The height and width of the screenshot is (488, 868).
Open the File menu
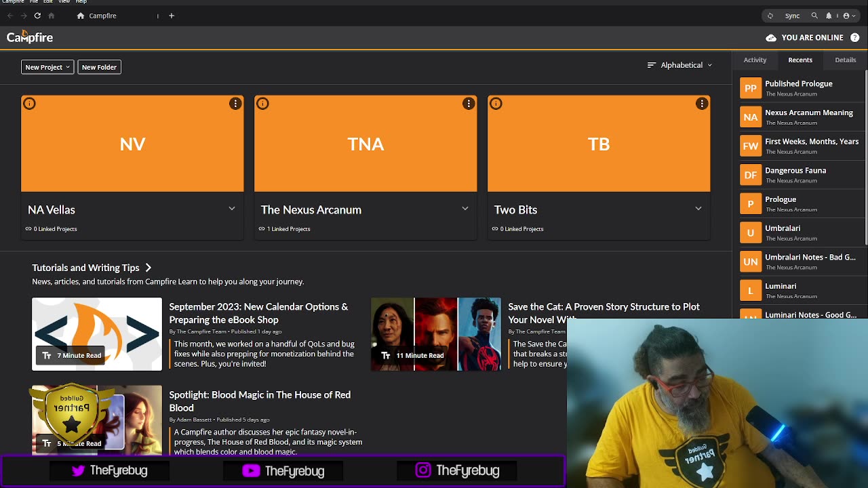click(x=34, y=2)
